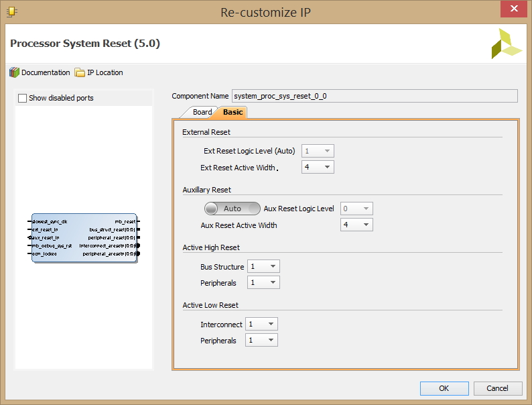Click the Processor System Reset (5.0) title
Screen dimensions: 532x405
click(x=85, y=44)
